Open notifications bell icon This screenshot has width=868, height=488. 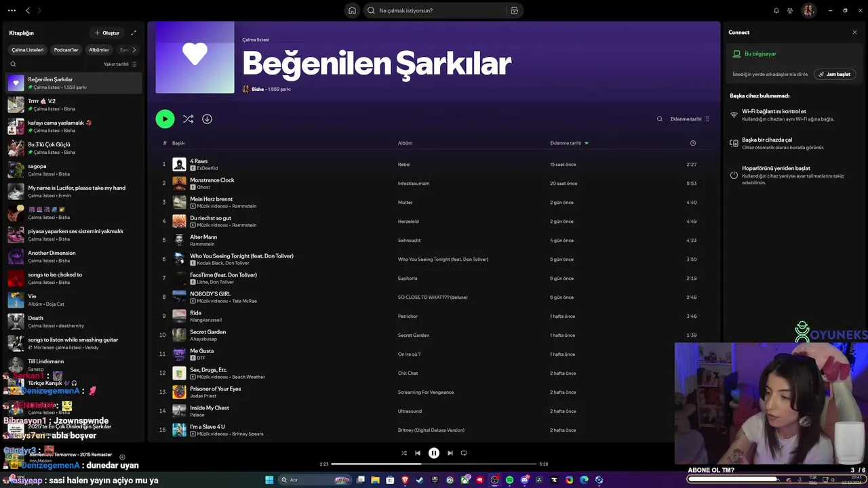[x=776, y=10]
